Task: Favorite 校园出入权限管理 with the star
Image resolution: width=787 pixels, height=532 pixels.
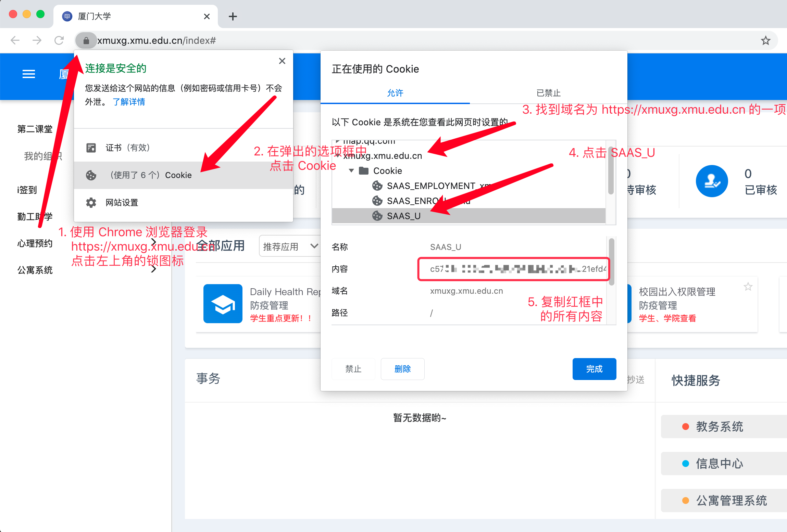Action: (x=748, y=287)
